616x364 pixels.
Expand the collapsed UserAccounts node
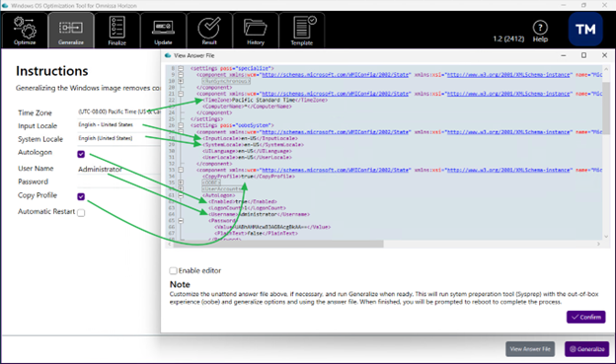[x=181, y=188]
